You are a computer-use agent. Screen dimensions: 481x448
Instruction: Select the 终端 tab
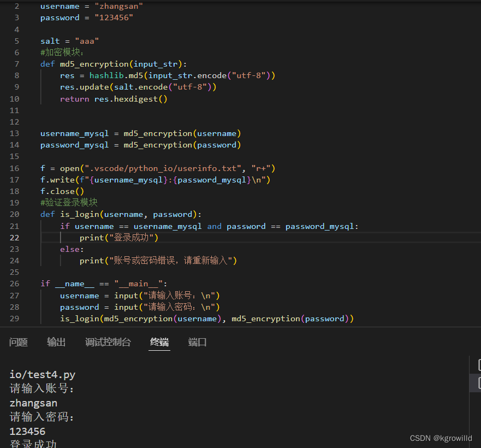click(159, 342)
